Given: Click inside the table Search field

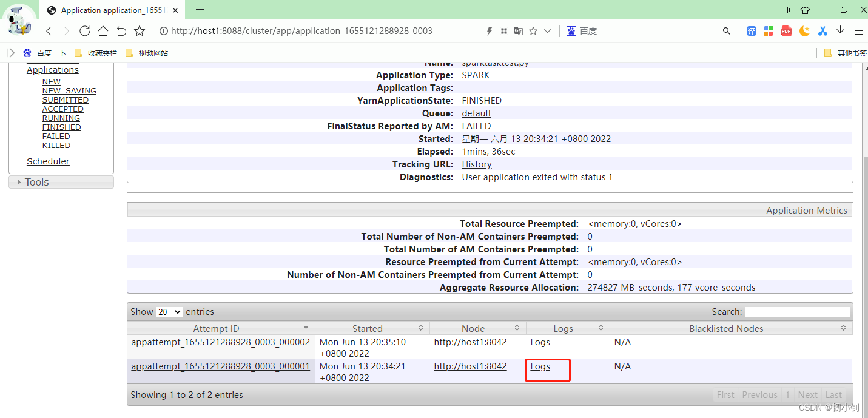Looking at the screenshot, I should tap(797, 311).
